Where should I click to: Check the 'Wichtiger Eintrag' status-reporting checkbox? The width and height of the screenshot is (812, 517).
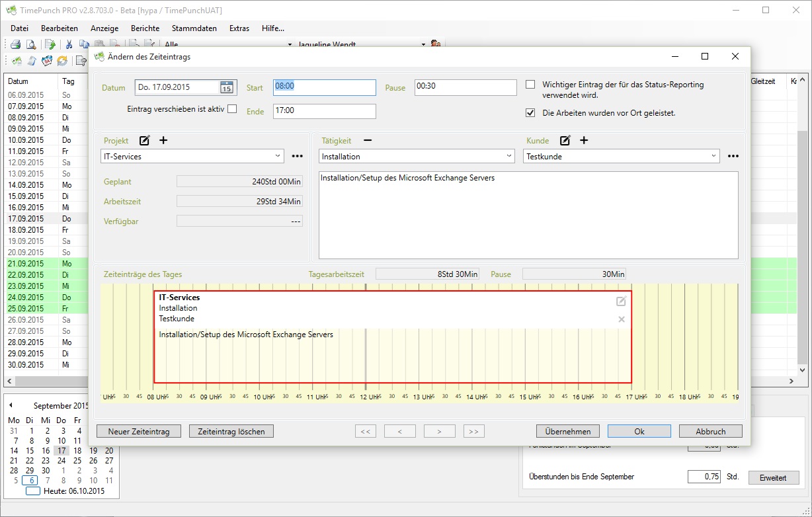[530, 85]
